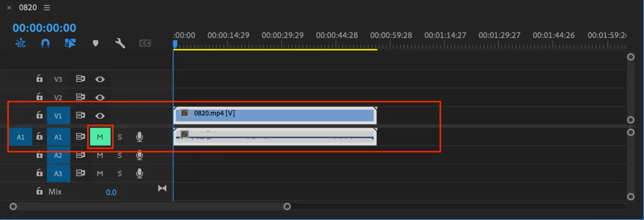Image resolution: width=644 pixels, height=220 pixels.
Task: Click the Mix track label
Action: [x=55, y=191]
